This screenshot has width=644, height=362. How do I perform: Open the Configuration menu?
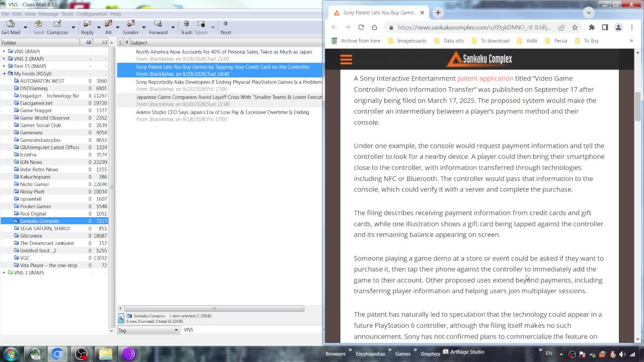(92, 14)
